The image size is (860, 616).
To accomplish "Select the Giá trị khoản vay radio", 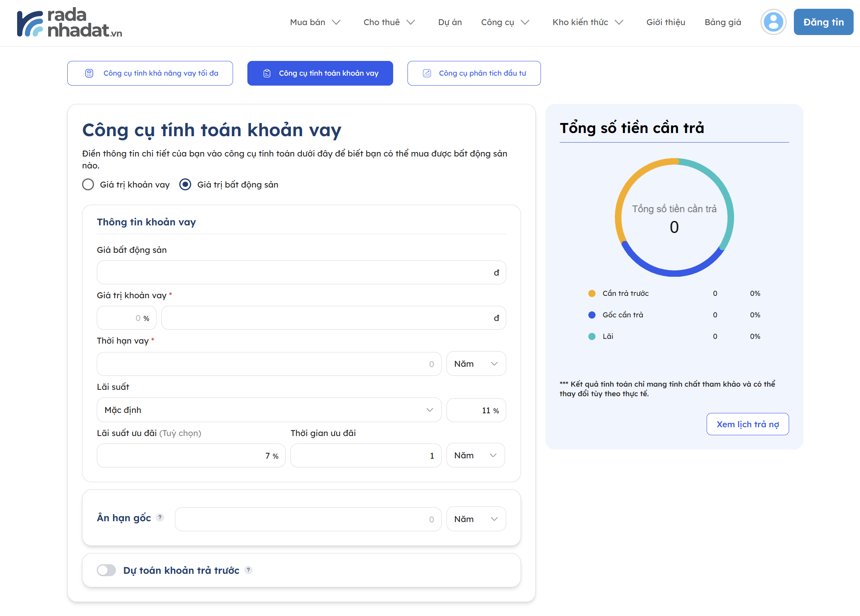I will [x=88, y=184].
